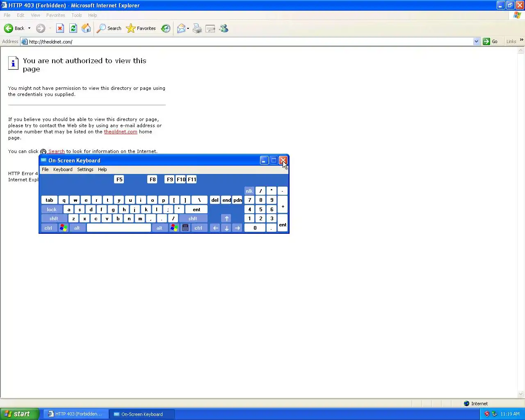
Task: Click the Print icon in toolbar
Action: (197, 28)
